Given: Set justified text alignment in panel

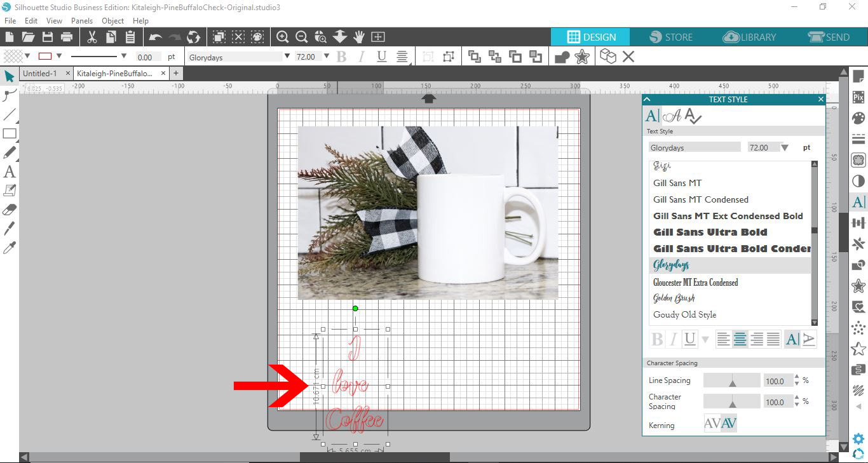Looking at the screenshot, I should 773,339.
